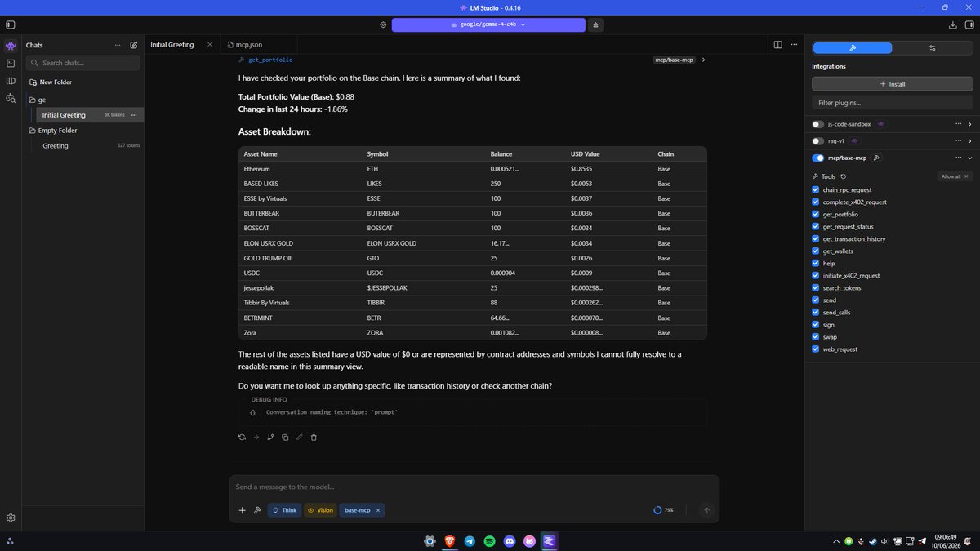The height and width of the screenshot is (551, 980).
Task: Open the Developer terminal view icon
Action: pyautogui.click(x=11, y=63)
